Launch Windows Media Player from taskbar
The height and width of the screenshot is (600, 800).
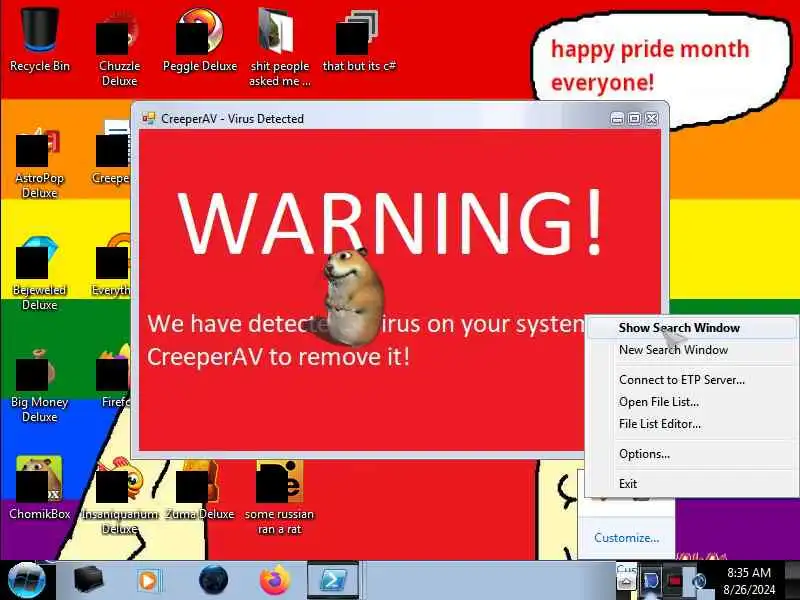[149, 581]
